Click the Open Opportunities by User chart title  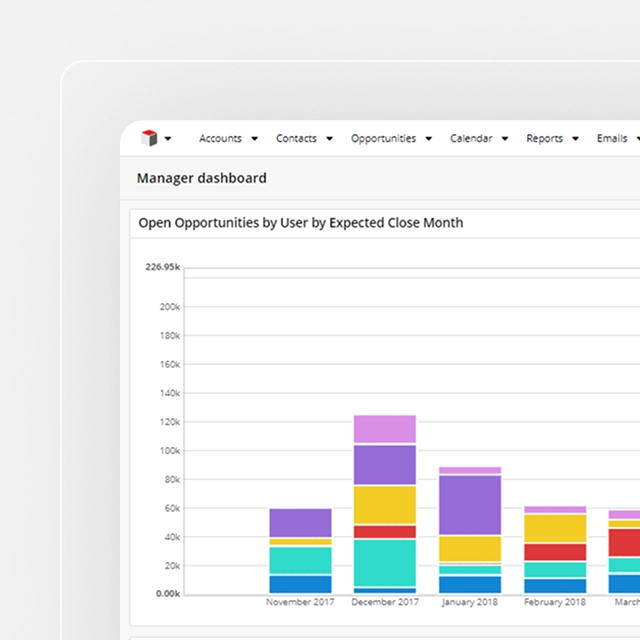tap(300, 223)
